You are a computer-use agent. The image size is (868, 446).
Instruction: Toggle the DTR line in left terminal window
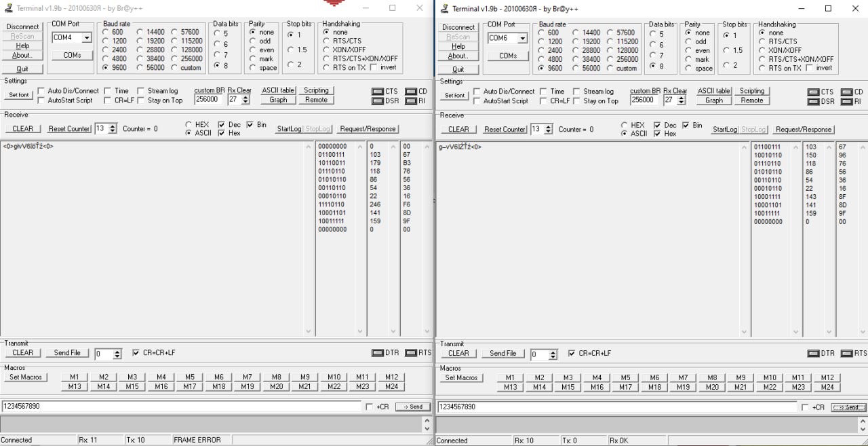(385, 353)
